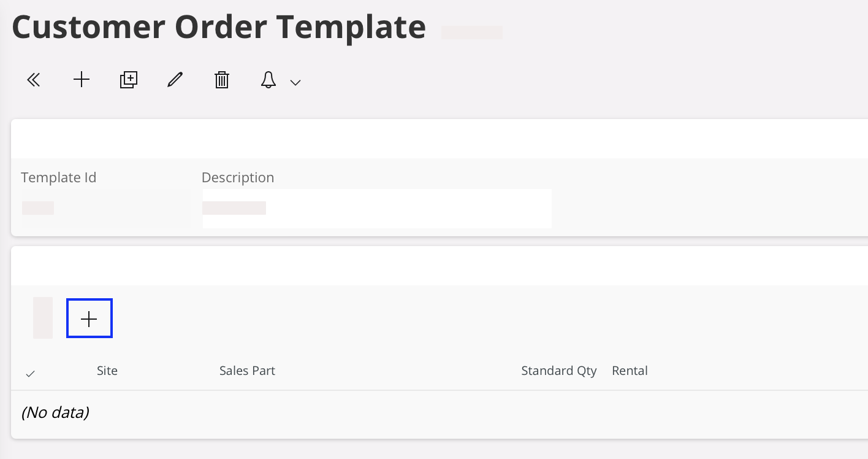Click the grey placeholder box left of the table plus button
Screen dimensions: 868x459
click(x=43, y=318)
